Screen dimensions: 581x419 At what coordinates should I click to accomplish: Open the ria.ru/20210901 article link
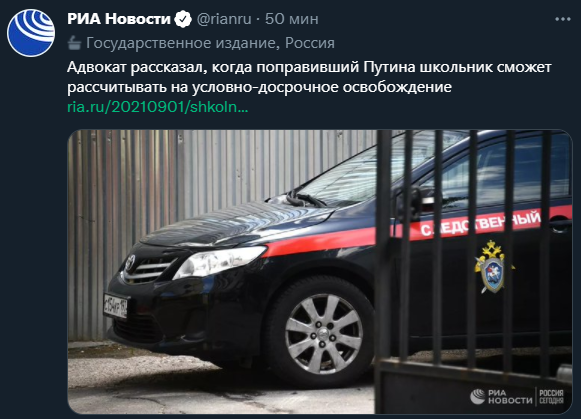point(158,107)
